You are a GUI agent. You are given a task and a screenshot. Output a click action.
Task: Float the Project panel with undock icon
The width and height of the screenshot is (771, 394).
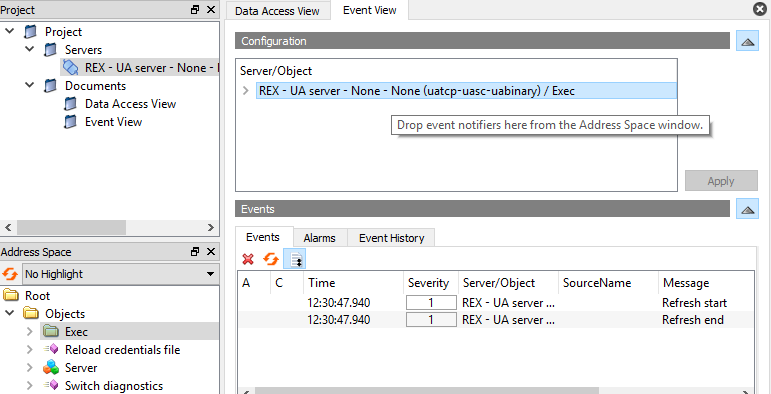tap(195, 9)
